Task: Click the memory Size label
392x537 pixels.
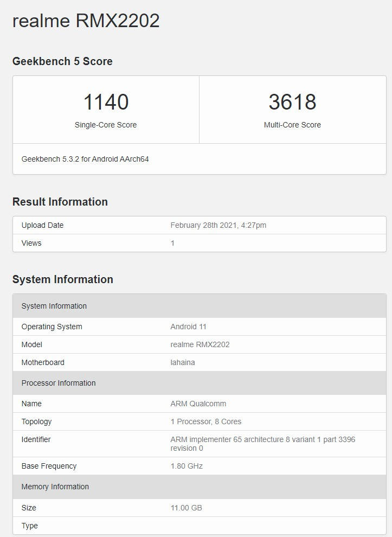Action: pyautogui.click(x=29, y=508)
